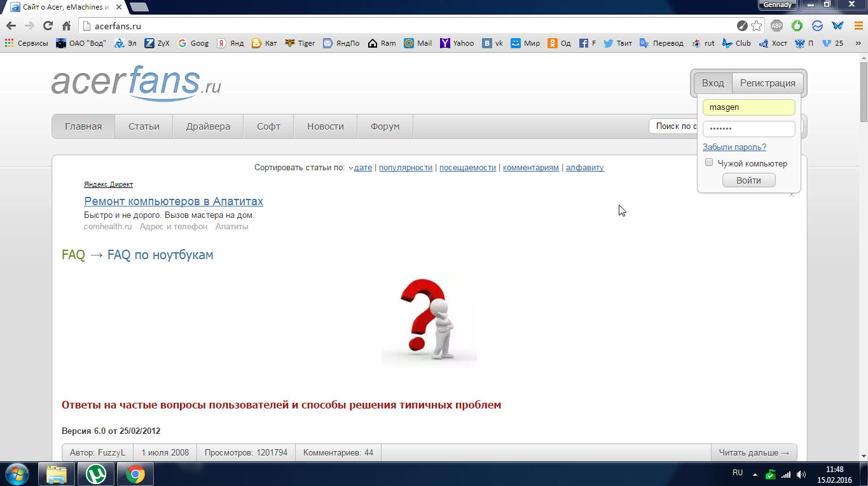This screenshot has width=868, height=486.
Task: Expand the hidden system tray icons arrow
Action: point(755,475)
